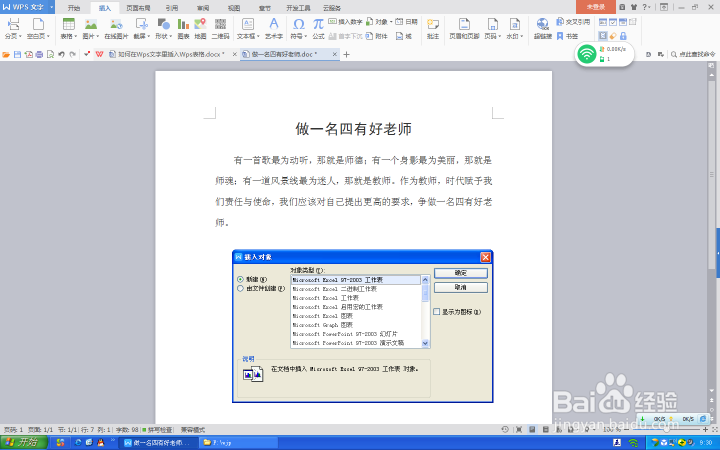Expand the 水印 watermark dropdown
Viewport: 720px width, 450px height.
tap(522, 36)
